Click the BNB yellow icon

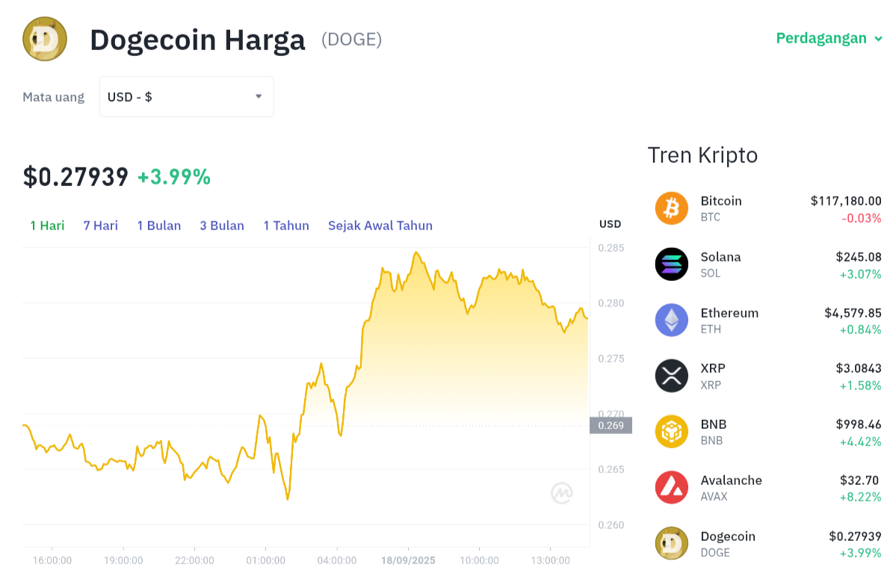pyautogui.click(x=672, y=431)
